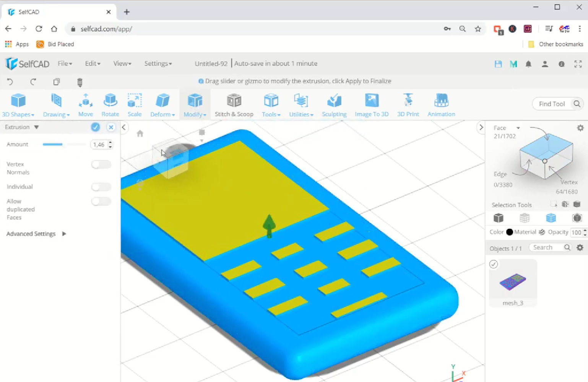Click the Find Tool search box
This screenshot has height=382, width=588.
pos(558,104)
